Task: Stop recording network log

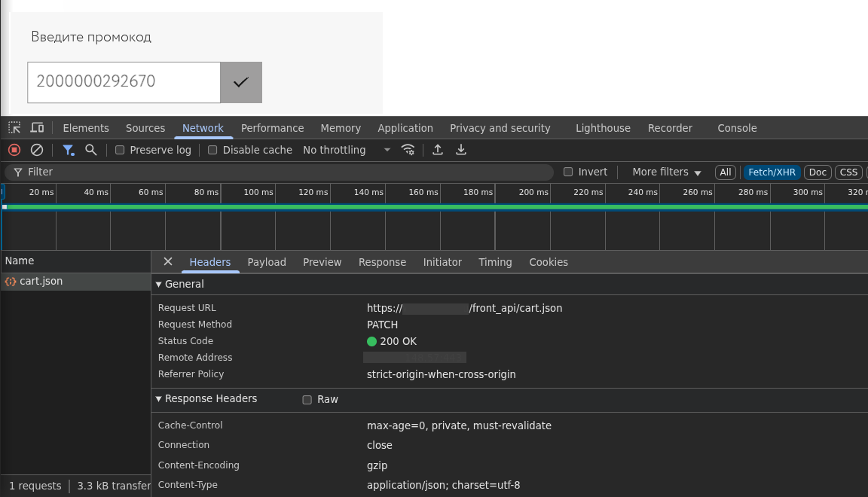Action: [x=14, y=150]
